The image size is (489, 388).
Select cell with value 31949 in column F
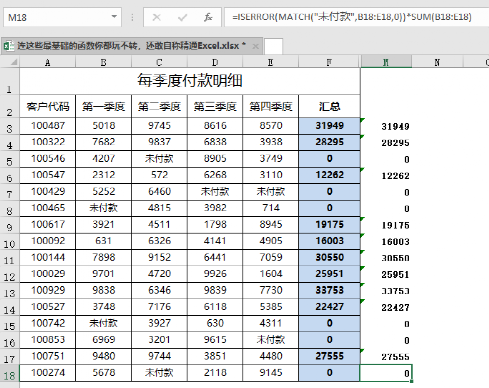click(329, 126)
